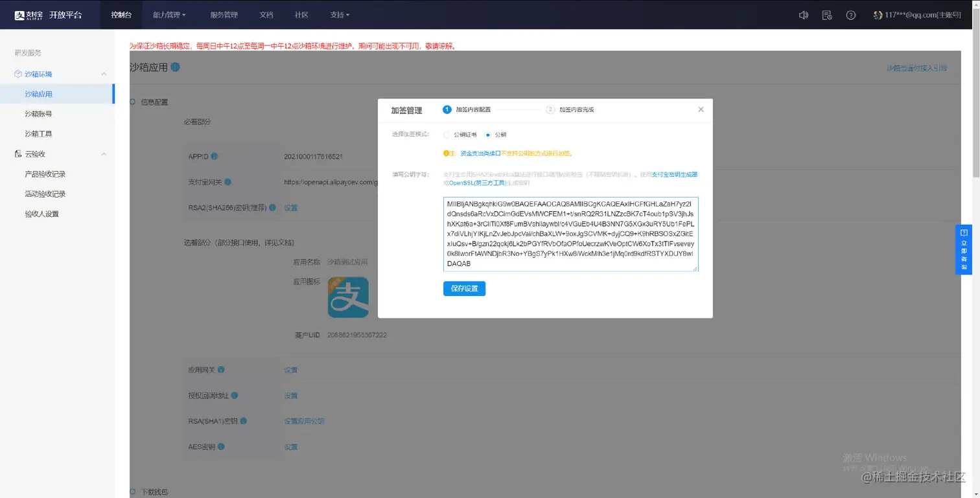980x498 pixels.
Task: Click the sandbox environment cube icon
Action: (18, 74)
